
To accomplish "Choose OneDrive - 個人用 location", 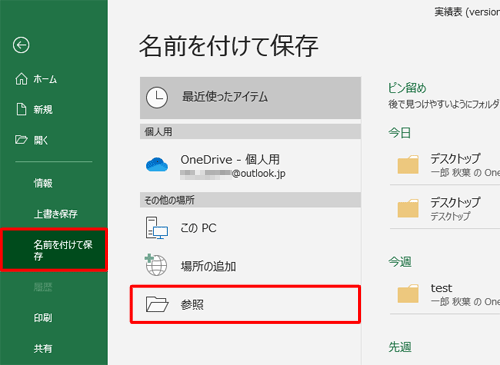I will click(x=250, y=165).
